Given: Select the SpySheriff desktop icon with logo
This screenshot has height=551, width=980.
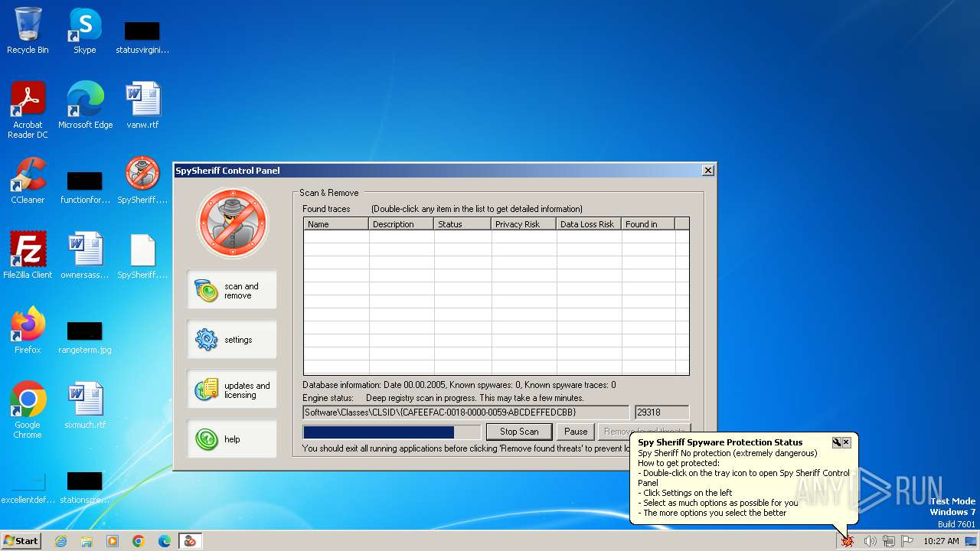Looking at the screenshot, I should tap(142, 181).
